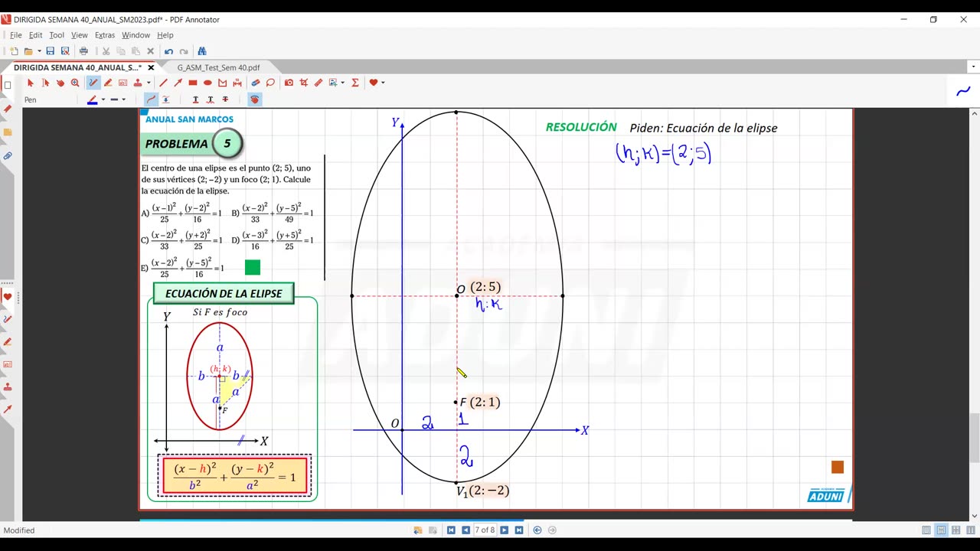Screen dimensions: 980x551
Task: Select two pages continuous layout view
Action: (x=970, y=530)
